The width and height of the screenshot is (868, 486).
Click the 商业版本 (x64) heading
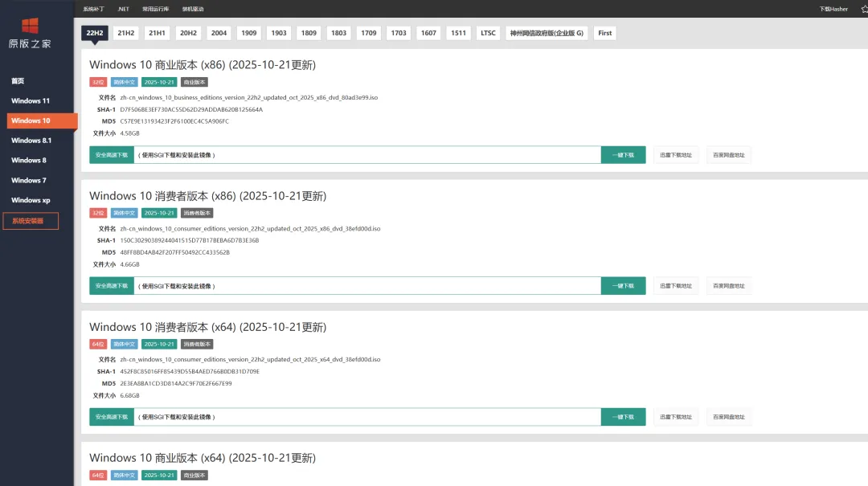pos(203,458)
